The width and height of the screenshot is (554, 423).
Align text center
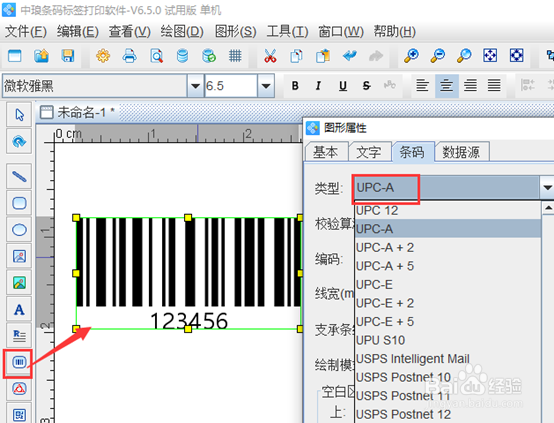(447, 86)
